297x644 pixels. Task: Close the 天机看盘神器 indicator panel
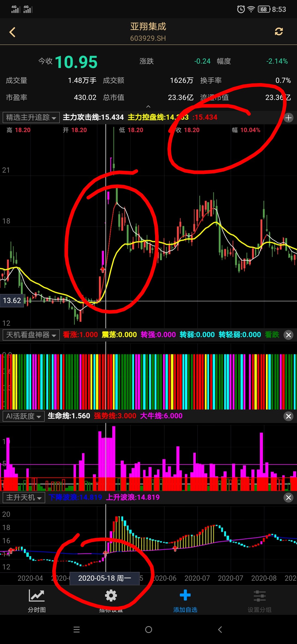[x=288, y=335]
